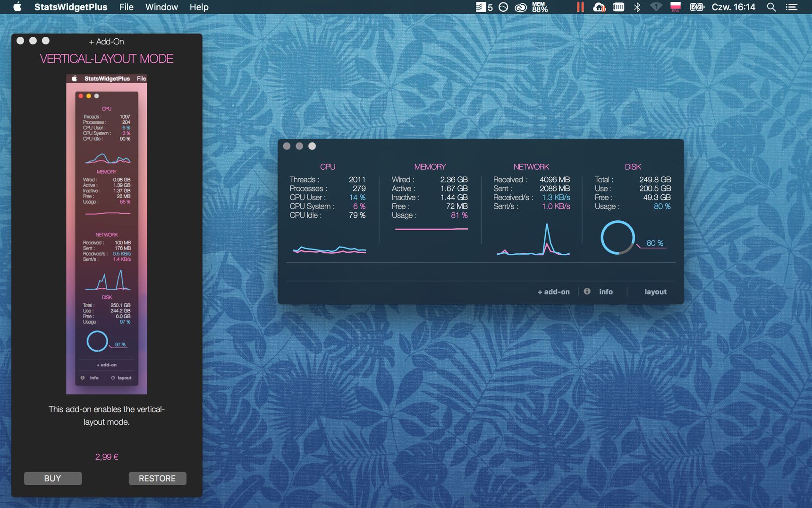Viewport: 812px width, 508px height.
Task: Click the Received/s value 1.3 KB/s
Action: point(556,198)
